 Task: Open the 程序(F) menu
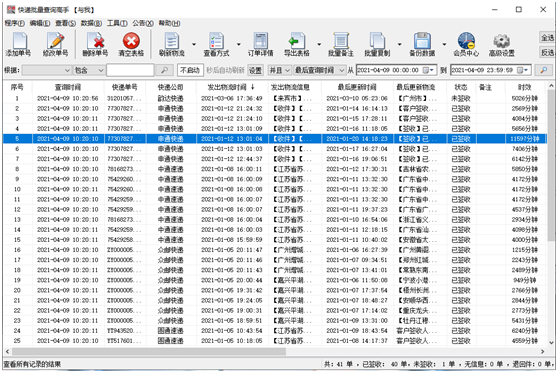[14, 23]
